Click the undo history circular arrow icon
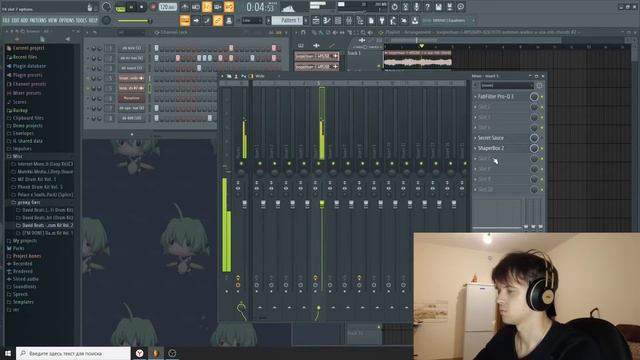 click(x=394, y=7)
